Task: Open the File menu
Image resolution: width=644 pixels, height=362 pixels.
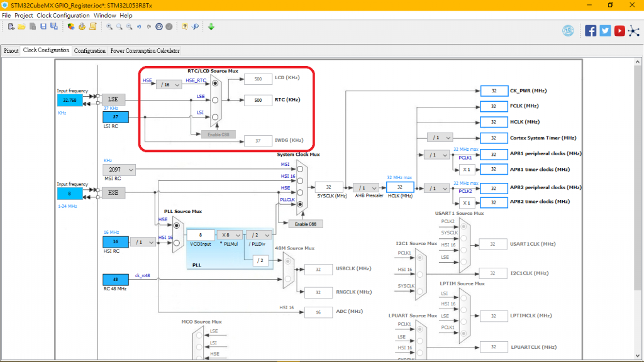Action: click(6, 15)
